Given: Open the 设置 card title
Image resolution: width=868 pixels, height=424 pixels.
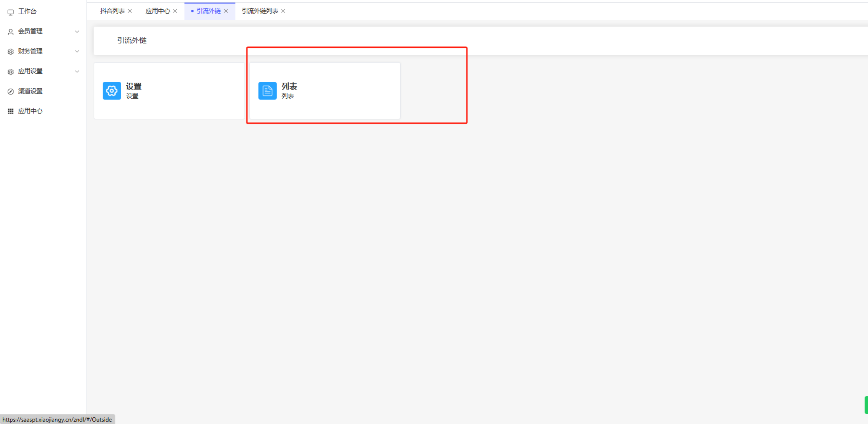Looking at the screenshot, I should pyautogui.click(x=134, y=87).
